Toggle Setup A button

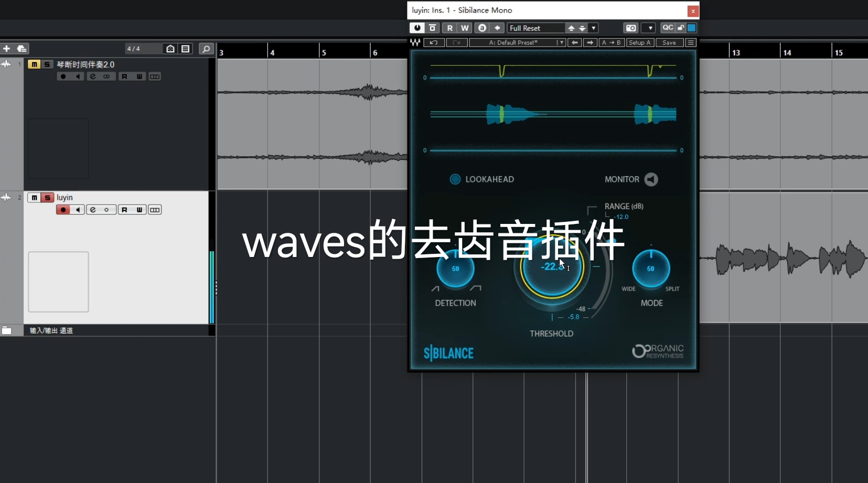point(640,42)
